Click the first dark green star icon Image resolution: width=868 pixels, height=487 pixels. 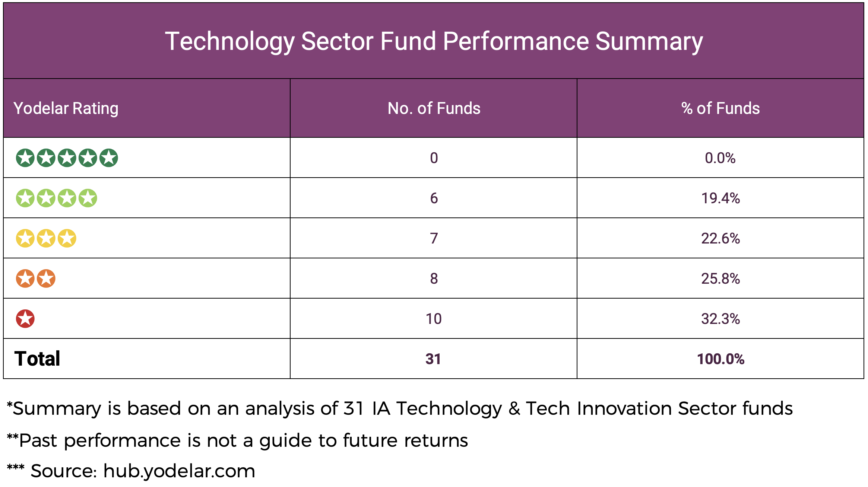pyautogui.click(x=25, y=158)
